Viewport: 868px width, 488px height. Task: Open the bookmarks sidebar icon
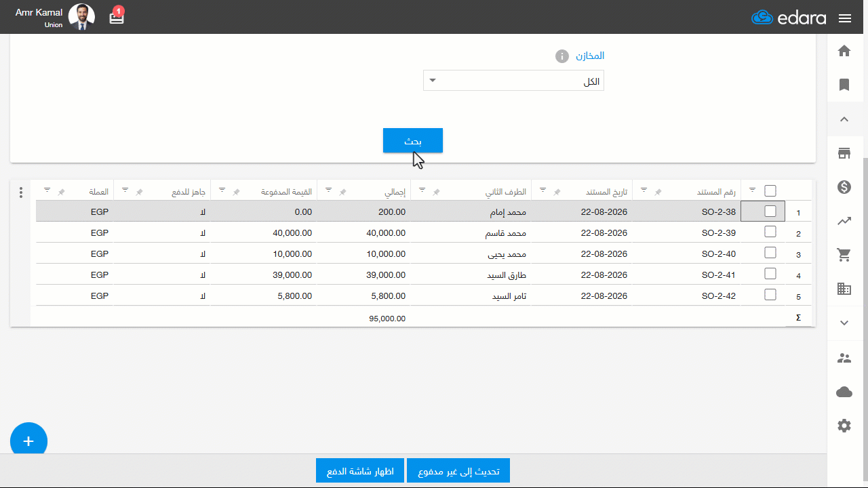[844, 85]
